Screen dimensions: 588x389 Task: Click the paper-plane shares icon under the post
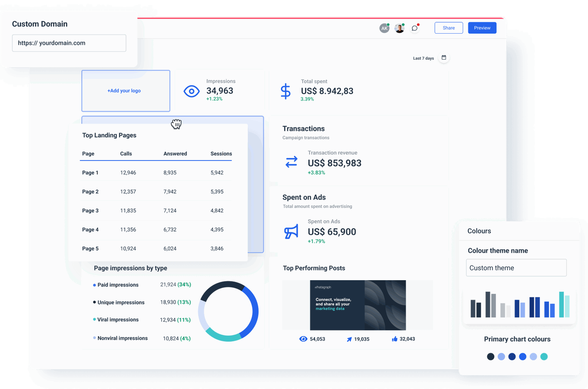click(x=349, y=339)
